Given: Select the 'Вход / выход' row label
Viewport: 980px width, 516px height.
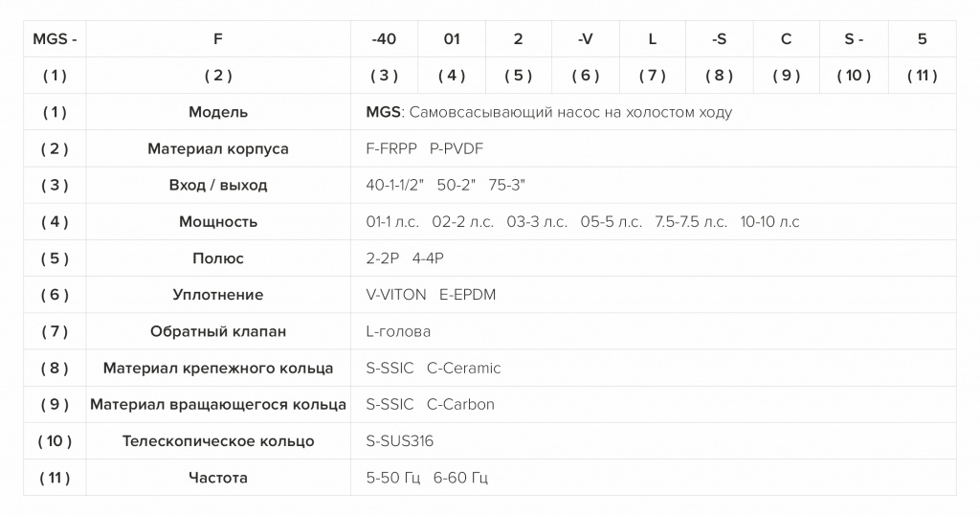Looking at the screenshot, I should 218,185.
